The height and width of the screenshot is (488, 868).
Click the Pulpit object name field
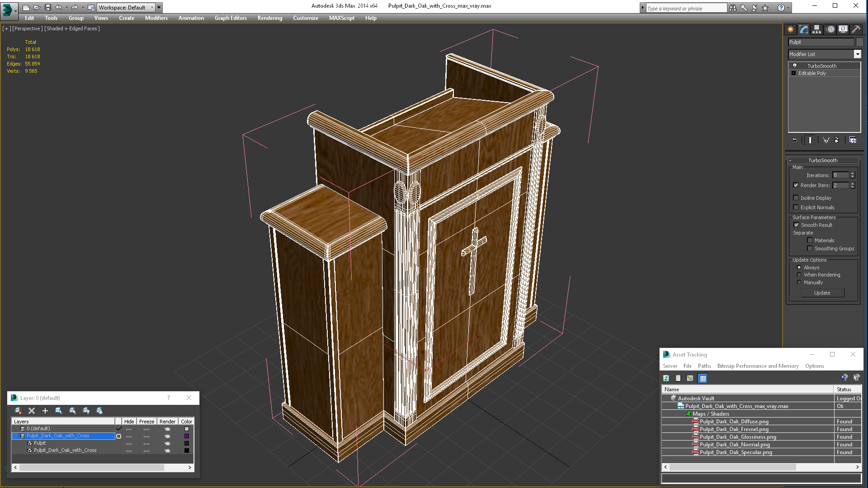(x=821, y=42)
